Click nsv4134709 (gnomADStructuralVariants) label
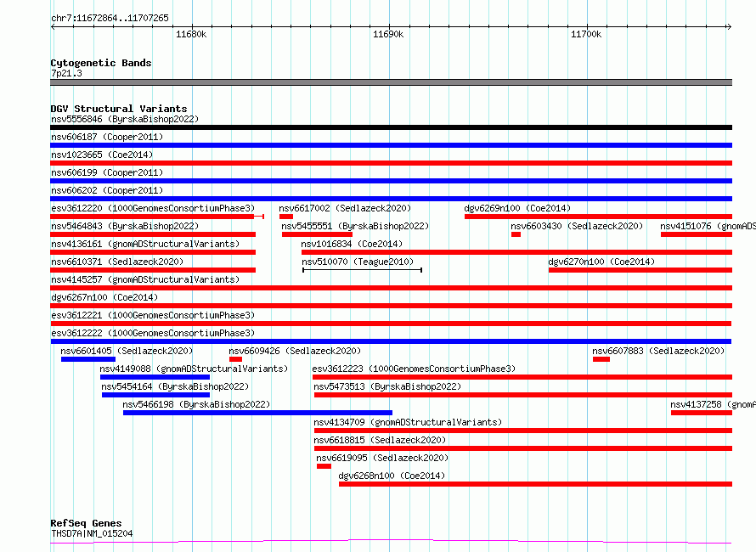Viewport: 756px width, 552px height. 408,422
